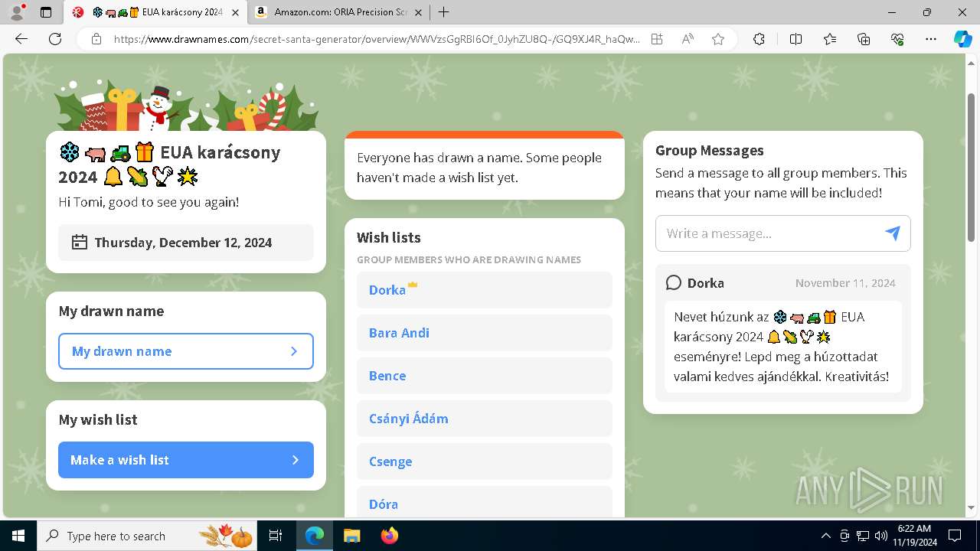
Task: Open Microsoft Edge from taskbar
Action: (x=315, y=536)
